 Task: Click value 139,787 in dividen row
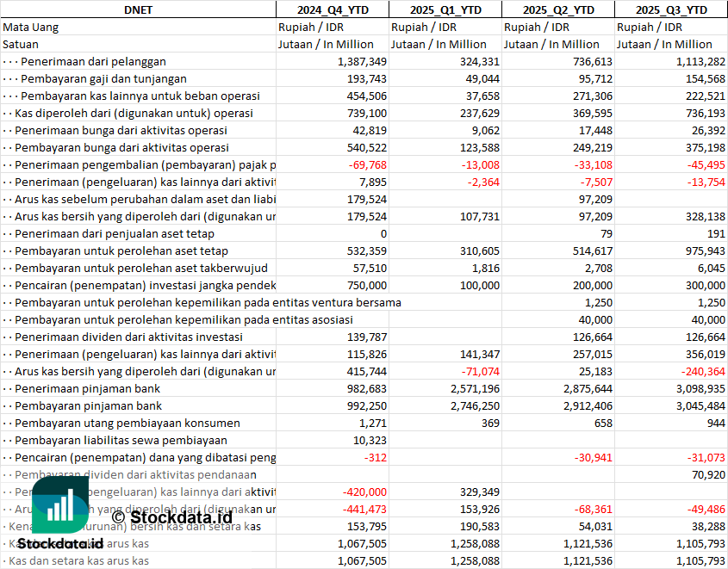point(367,337)
